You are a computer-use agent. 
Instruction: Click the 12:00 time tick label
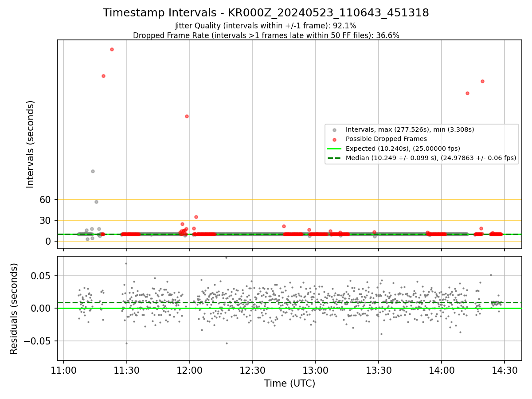click(x=190, y=370)
